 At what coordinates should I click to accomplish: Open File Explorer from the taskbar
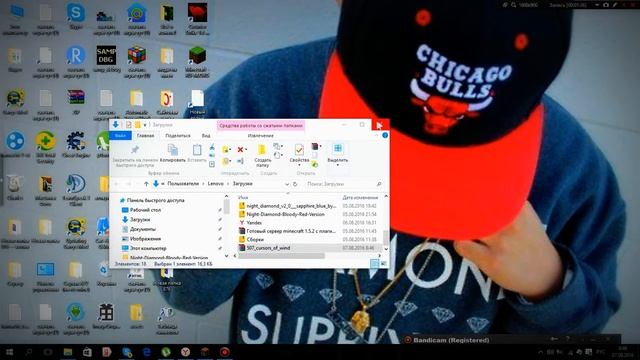[x=68, y=352]
